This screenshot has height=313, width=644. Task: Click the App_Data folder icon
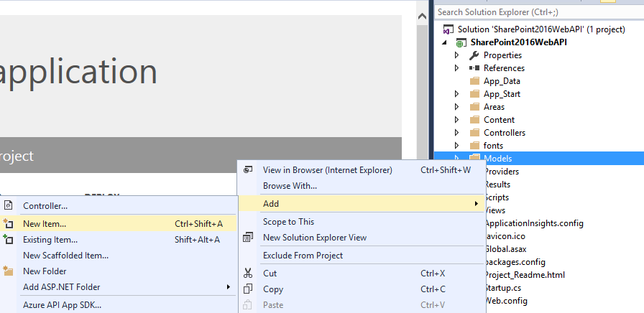point(474,81)
